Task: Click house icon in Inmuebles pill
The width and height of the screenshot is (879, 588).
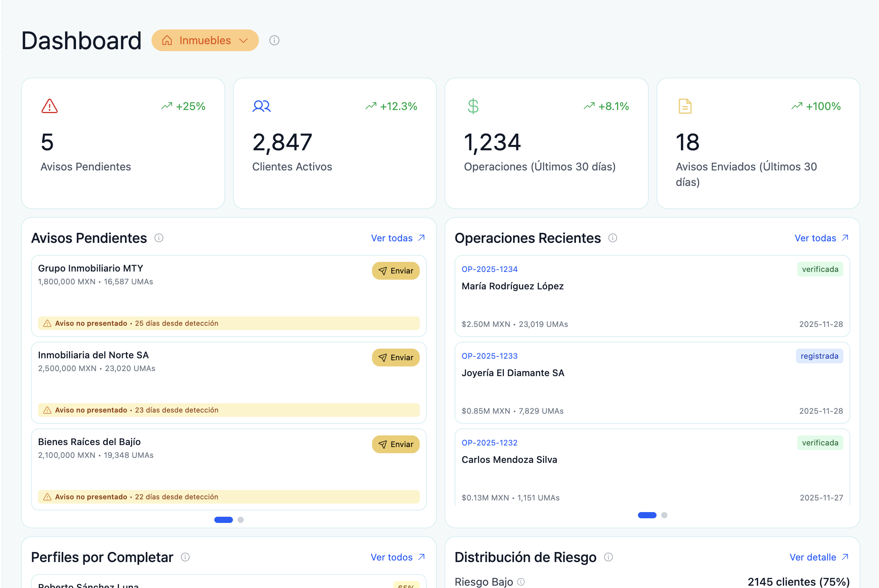Action: (x=167, y=40)
